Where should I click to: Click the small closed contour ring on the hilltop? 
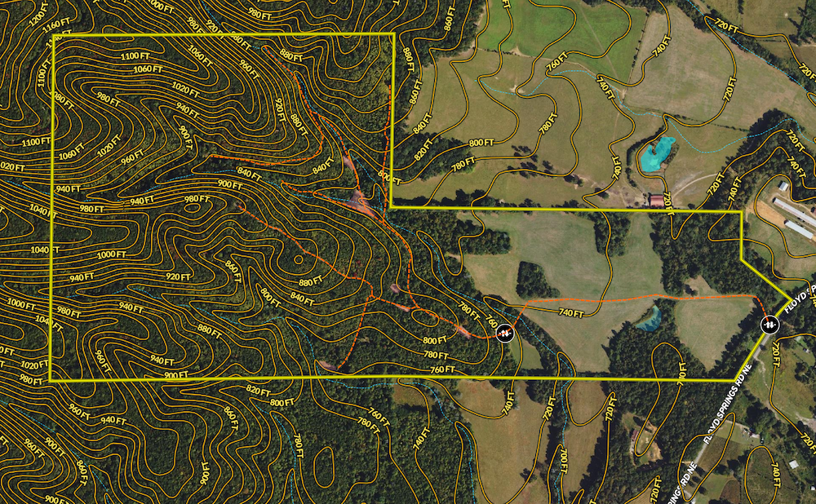(x=298, y=259)
